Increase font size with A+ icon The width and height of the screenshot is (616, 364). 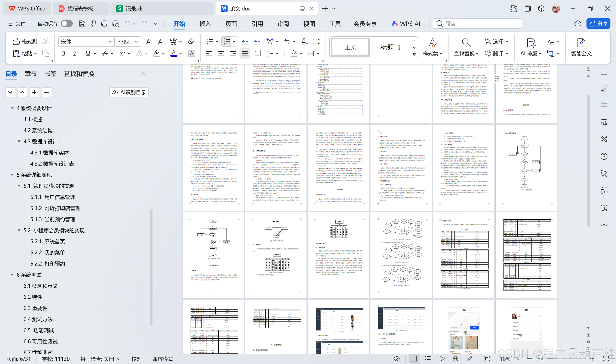click(x=149, y=41)
